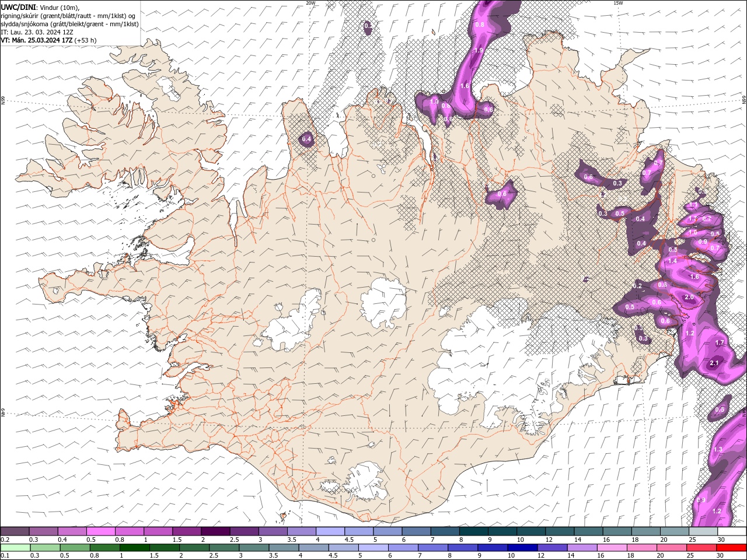Select the pale green 0.1 swatch in lower legend row
This screenshot has width=747, height=560.
pyautogui.click(x=16, y=548)
